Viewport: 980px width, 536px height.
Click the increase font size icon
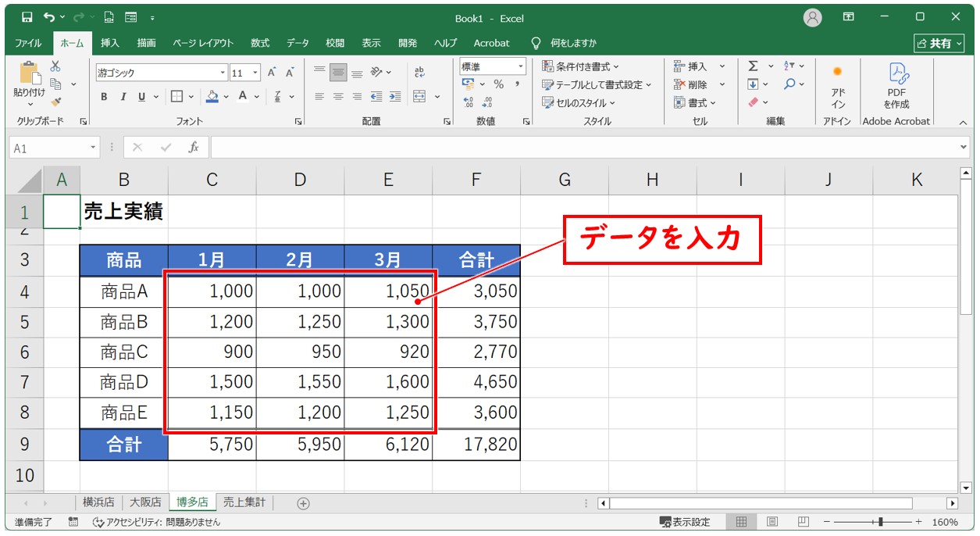(x=272, y=73)
